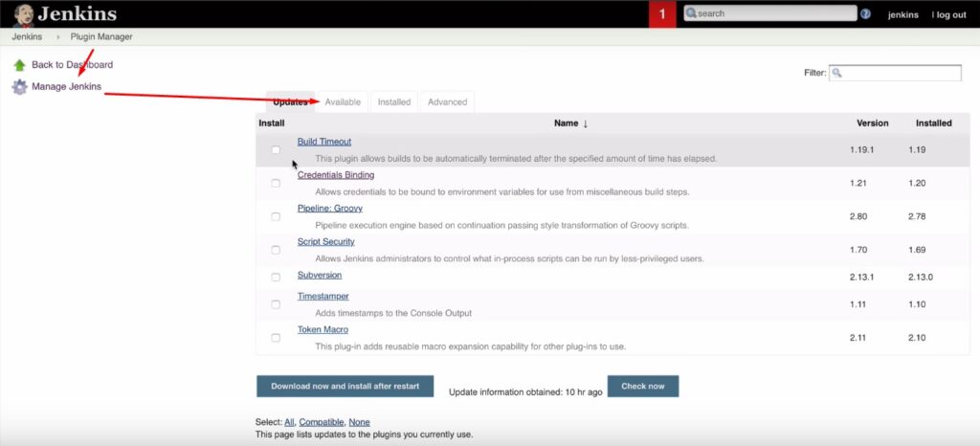Click the Jenkins breadcrumb link
The width and height of the screenshot is (980, 446).
(27, 37)
